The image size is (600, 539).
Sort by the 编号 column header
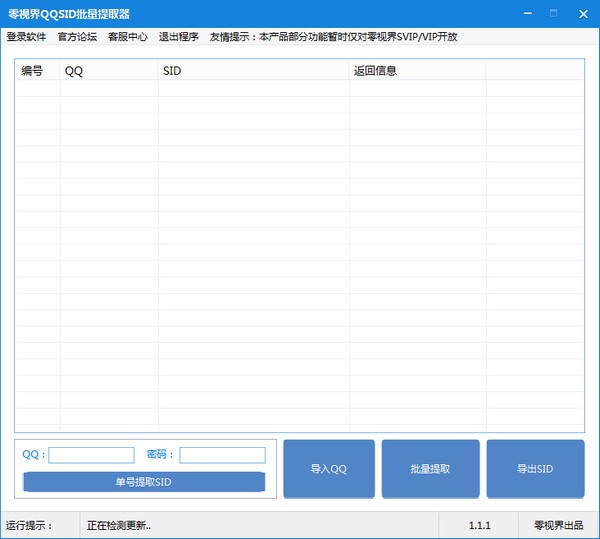tap(38, 70)
